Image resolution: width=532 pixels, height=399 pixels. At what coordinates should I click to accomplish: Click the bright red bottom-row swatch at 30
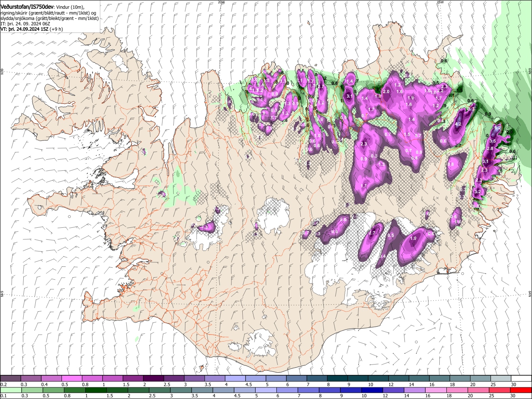(521, 390)
